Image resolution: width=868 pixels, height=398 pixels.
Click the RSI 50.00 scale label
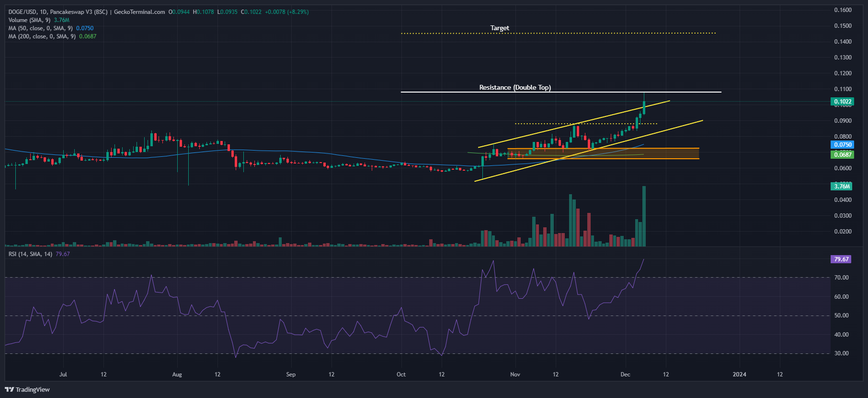coord(841,316)
